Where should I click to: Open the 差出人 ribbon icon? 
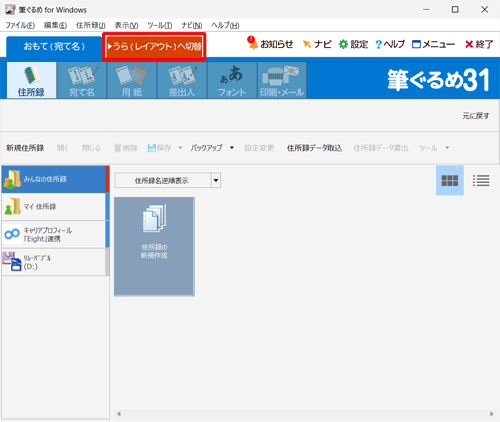182,80
